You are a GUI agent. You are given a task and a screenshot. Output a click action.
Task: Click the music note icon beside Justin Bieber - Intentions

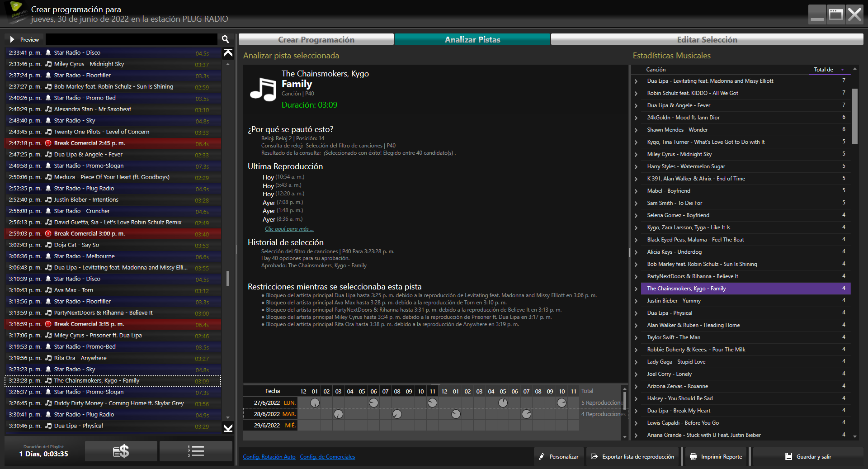[48, 200]
